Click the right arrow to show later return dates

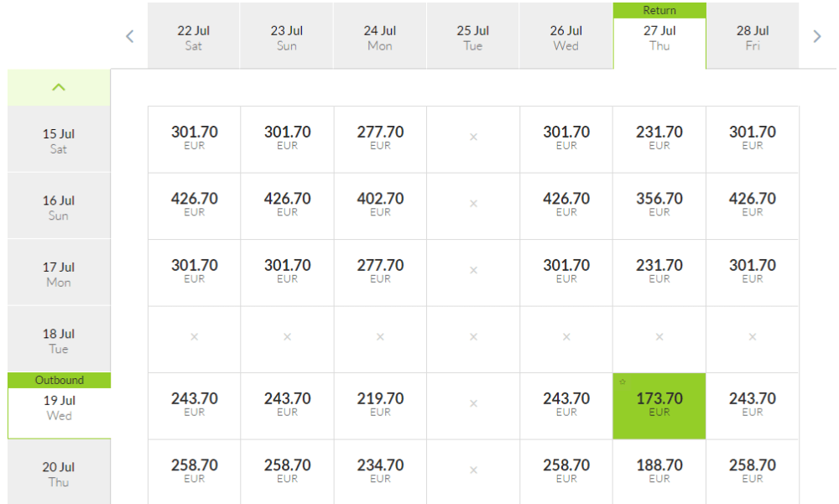(817, 36)
